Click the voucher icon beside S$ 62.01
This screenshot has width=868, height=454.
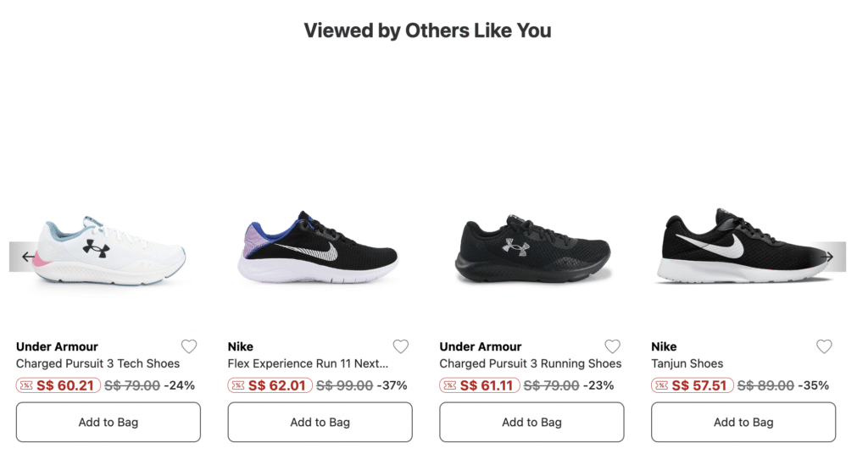point(238,385)
